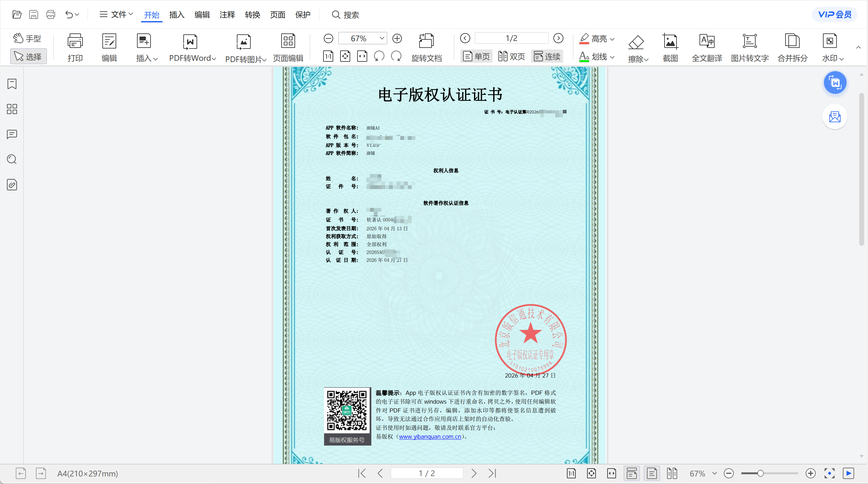The width and height of the screenshot is (868, 484).
Task: Open the comments sidebar panel
Action: coord(12,134)
